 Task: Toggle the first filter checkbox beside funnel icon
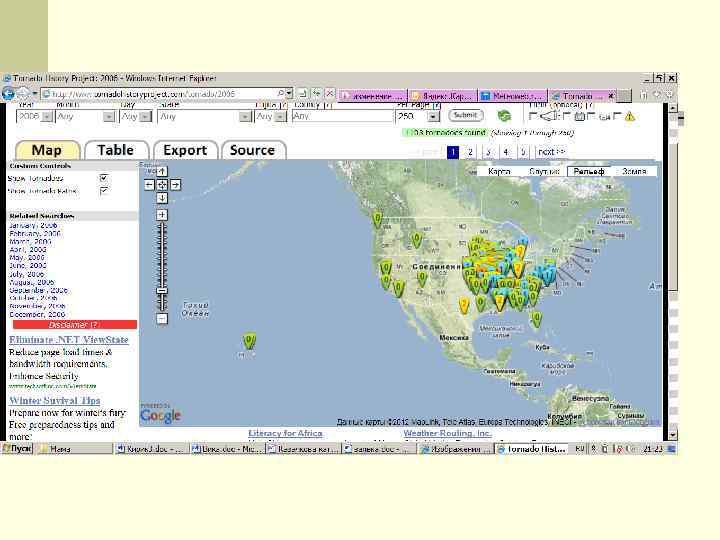pos(533,116)
